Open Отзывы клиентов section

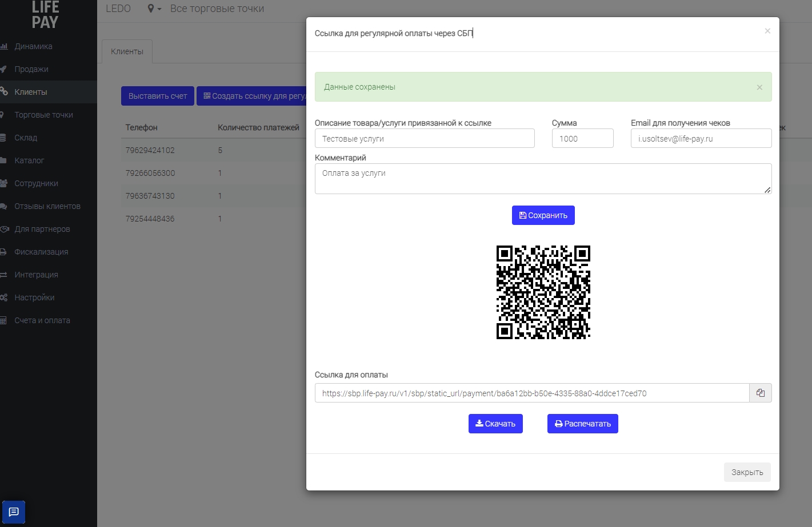pos(48,206)
